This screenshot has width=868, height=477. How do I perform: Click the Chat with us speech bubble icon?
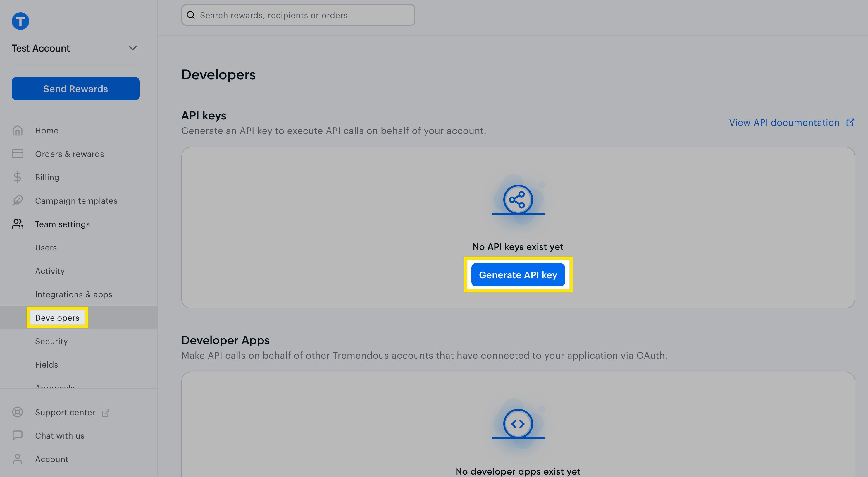pos(18,435)
